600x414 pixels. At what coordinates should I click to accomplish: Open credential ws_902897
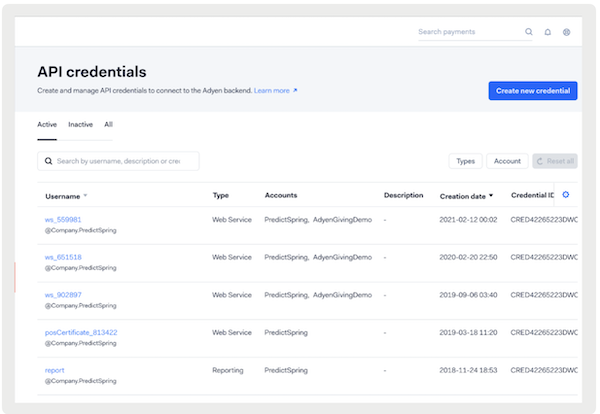63,295
